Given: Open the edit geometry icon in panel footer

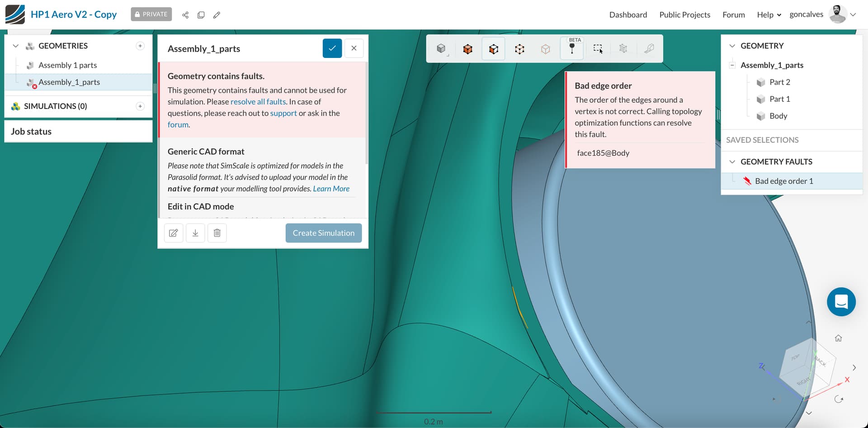Looking at the screenshot, I should pos(174,233).
